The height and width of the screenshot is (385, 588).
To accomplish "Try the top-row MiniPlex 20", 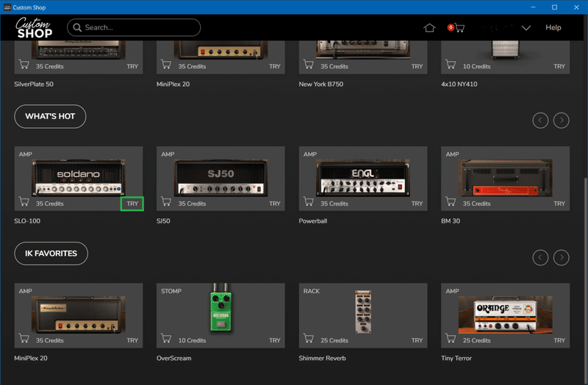I will (x=274, y=66).
